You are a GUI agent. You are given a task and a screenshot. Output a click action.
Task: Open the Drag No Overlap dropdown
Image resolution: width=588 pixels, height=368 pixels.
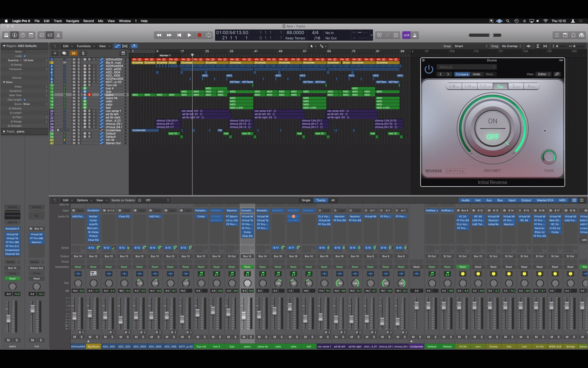512,46
